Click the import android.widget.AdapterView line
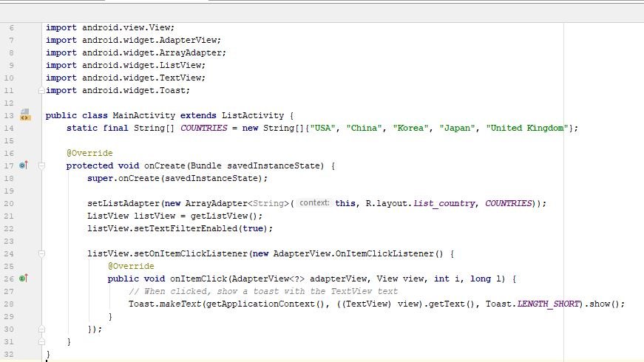Screen dimensions: 644x362 134,40
